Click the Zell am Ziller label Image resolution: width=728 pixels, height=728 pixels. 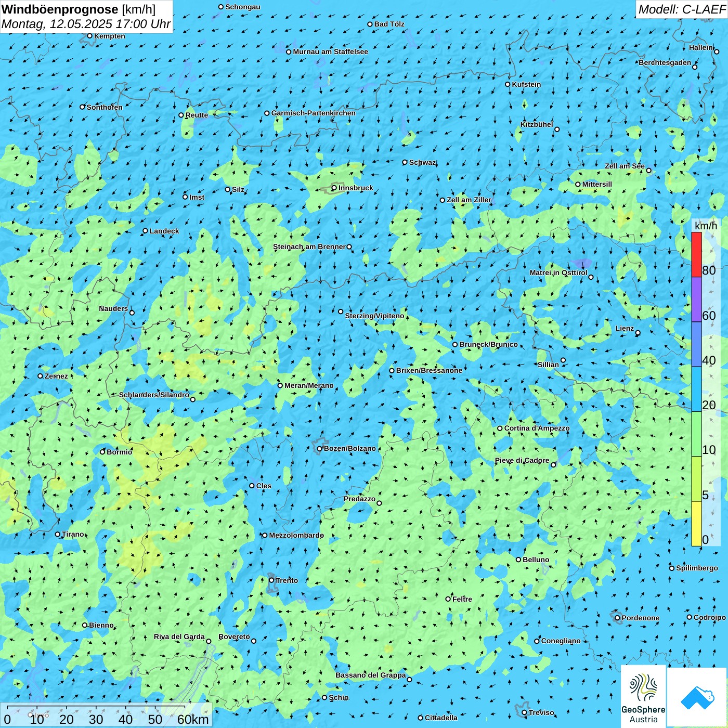pyautogui.click(x=469, y=200)
